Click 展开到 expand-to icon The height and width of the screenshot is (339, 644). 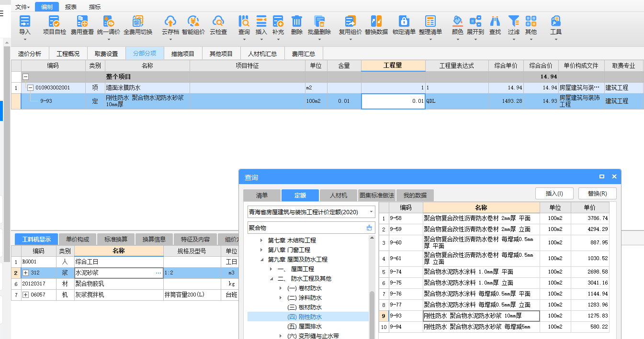pyautogui.click(x=475, y=21)
